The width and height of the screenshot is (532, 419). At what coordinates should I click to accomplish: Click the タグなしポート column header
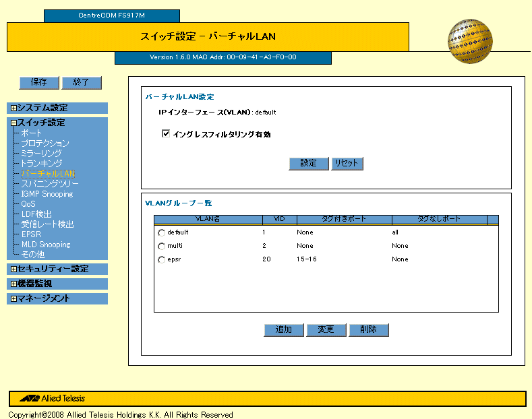point(440,220)
